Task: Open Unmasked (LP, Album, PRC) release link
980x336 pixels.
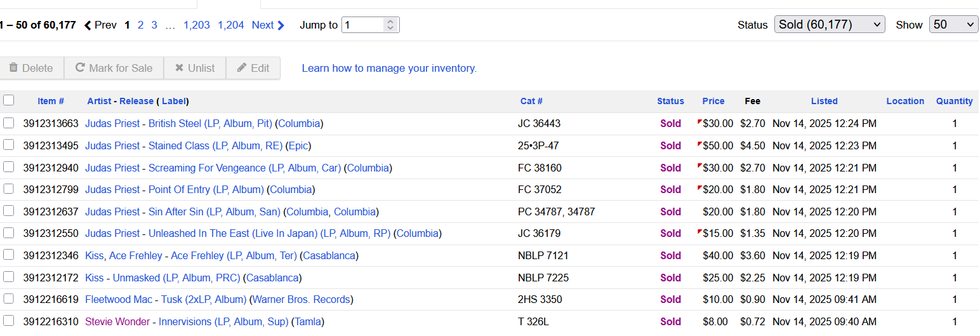Action: coord(176,278)
